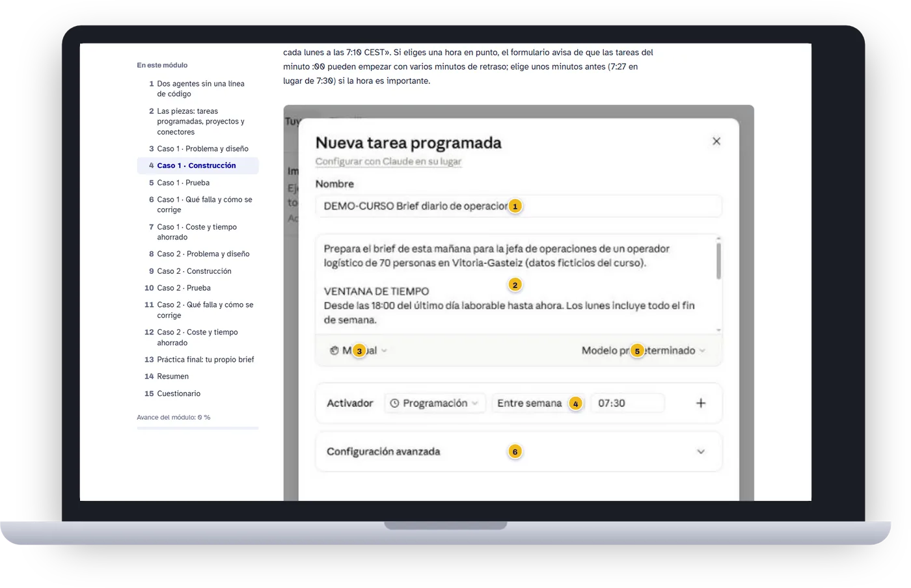Open the Manual mode dropdown

point(359,351)
